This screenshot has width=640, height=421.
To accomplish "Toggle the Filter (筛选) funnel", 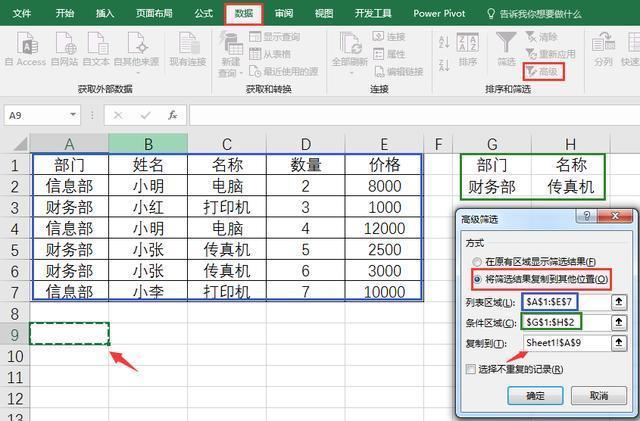I will [506, 49].
